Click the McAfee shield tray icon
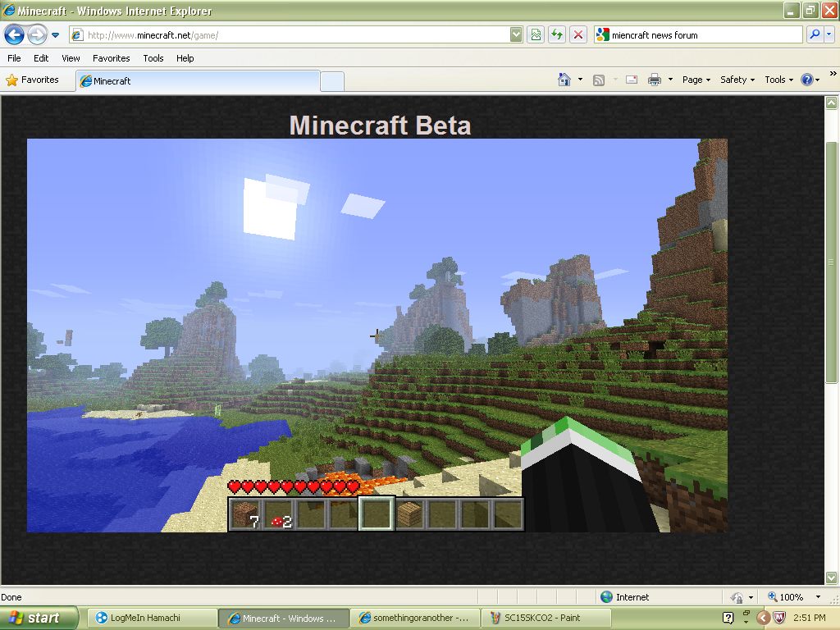The image size is (840, 630). click(x=779, y=618)
